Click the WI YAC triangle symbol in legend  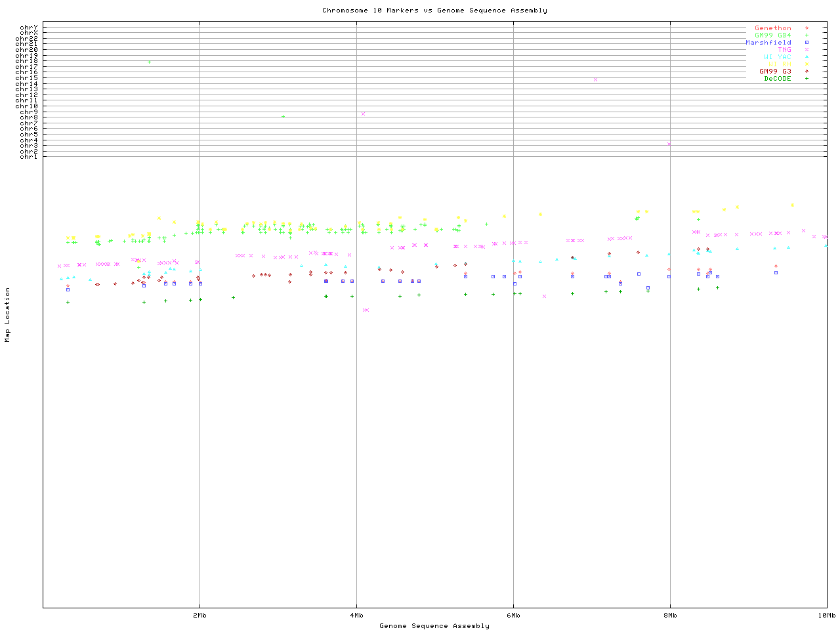tap(807, 57)
